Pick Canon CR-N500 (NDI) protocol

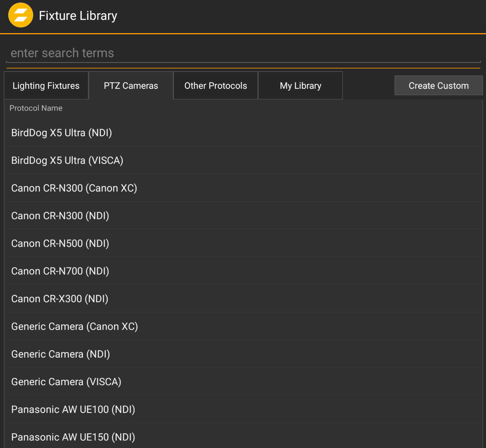243,243
